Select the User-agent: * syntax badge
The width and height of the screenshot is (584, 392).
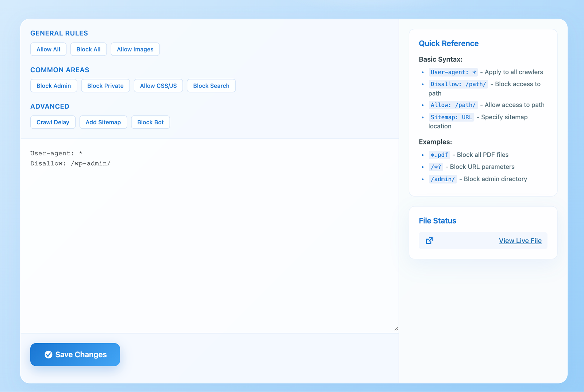point(453,72)
